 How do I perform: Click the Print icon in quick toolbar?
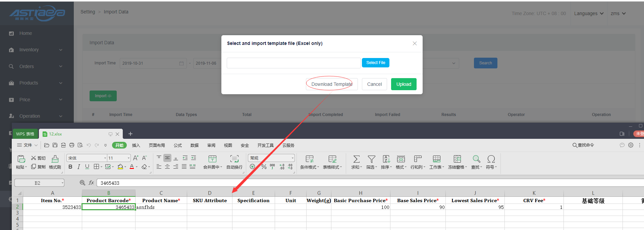(72, 145)
